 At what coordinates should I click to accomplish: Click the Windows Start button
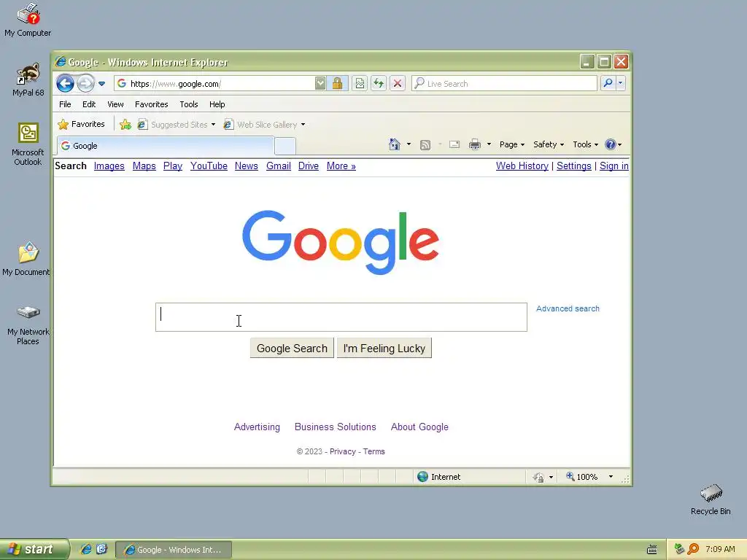(34, 550)
